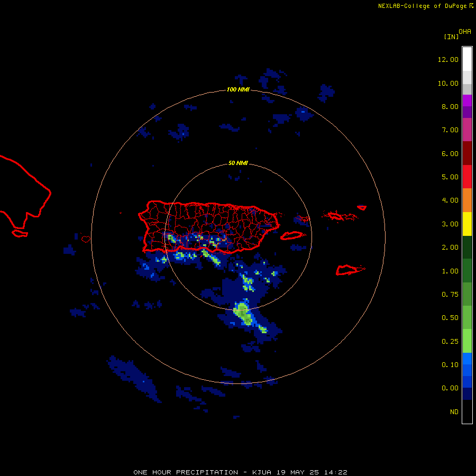The height and width of the screenshot is (476, 476).
Task: Select the light green 0.25 legend swatch
Action: [x=467, y=341]
